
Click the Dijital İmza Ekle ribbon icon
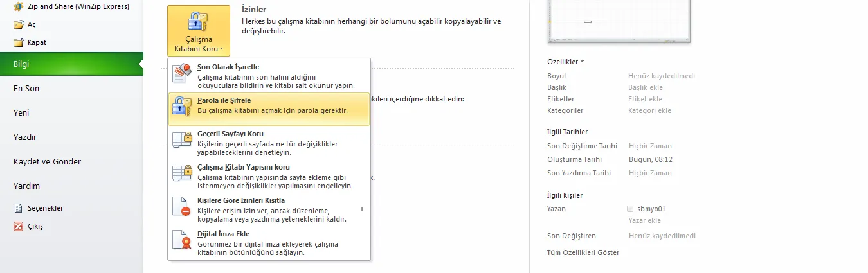[183, 241]
